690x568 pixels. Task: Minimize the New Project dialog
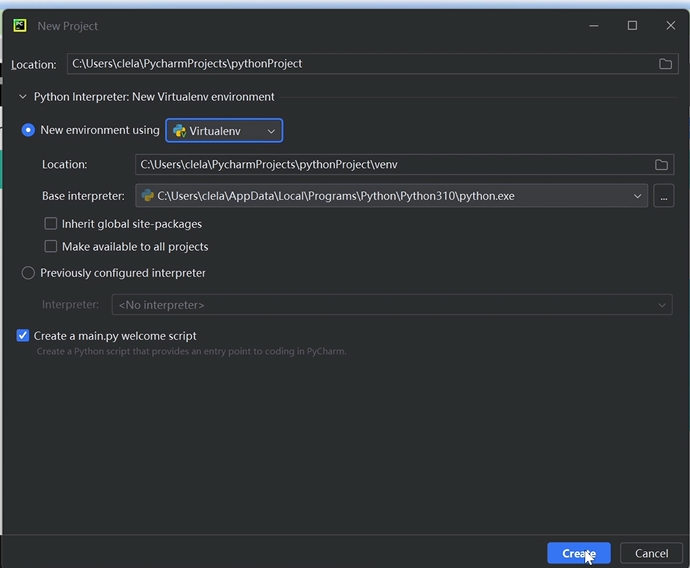(x=594, y=25)
